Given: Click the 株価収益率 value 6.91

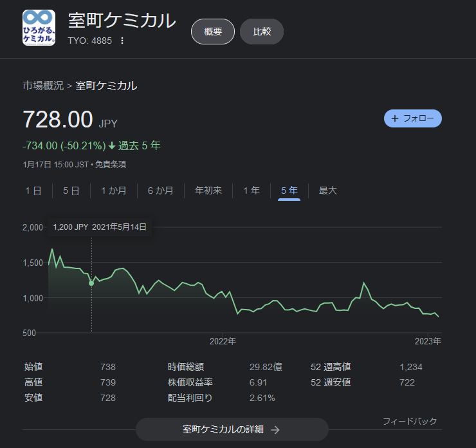Looking at the screenshot, I should (258, 382).
